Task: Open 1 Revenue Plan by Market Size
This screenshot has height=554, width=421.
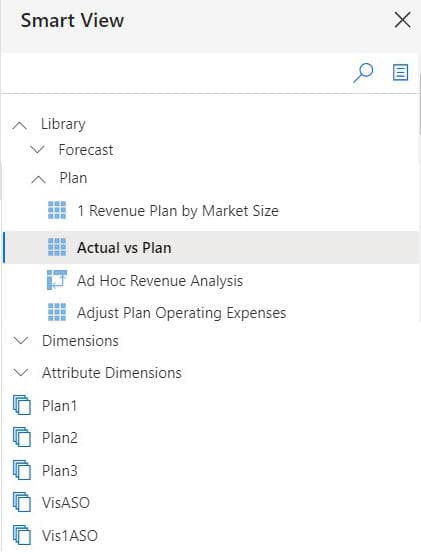Action: (x=178, y=211)
